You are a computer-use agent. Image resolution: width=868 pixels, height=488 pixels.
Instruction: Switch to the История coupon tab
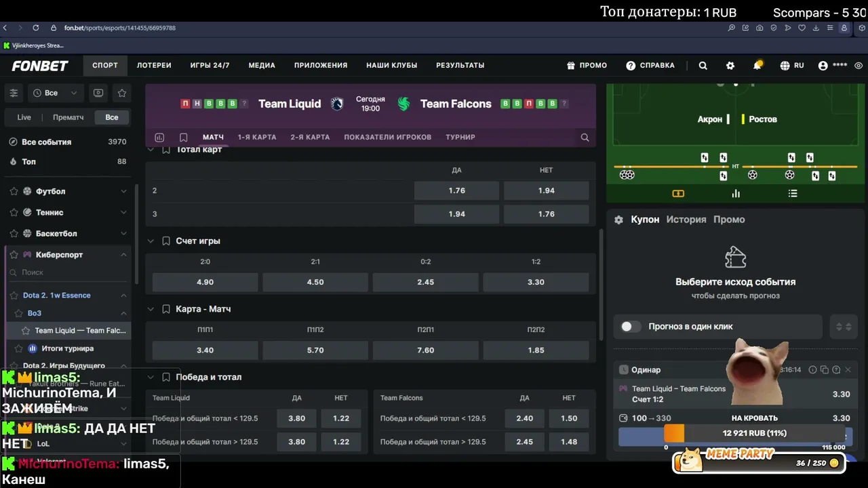point(686,220)
